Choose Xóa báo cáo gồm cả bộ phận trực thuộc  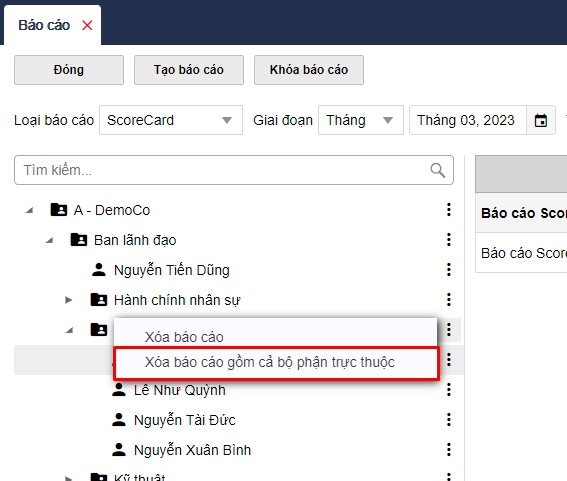click(276, 363)
